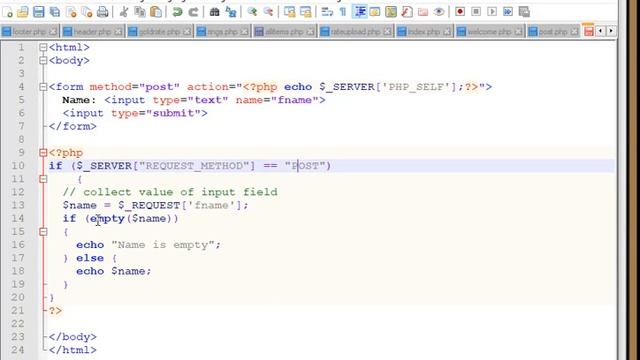This screenshot has height=360, width=640.
Task: Switch to the post.php tab
Action: pos(553,31)
